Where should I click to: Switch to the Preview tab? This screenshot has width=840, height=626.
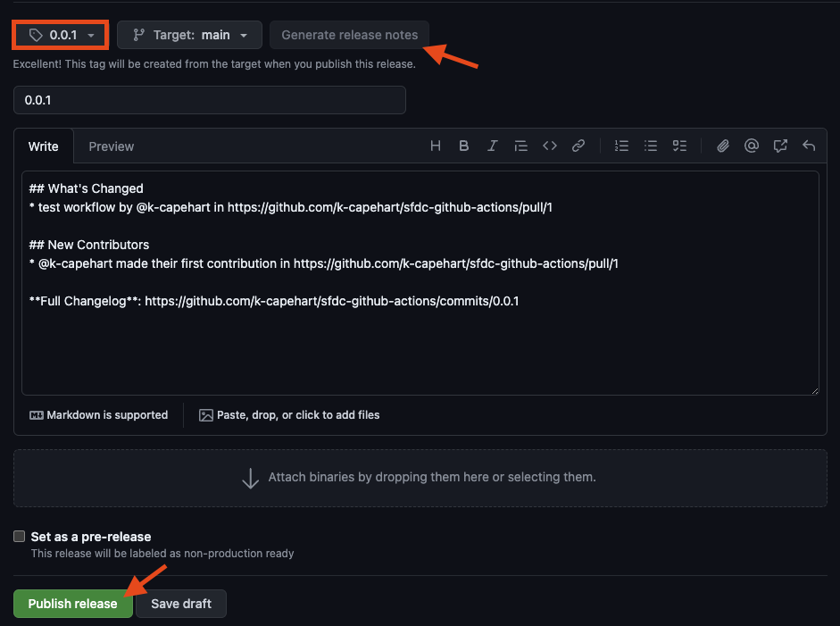(x=112, y=146)
